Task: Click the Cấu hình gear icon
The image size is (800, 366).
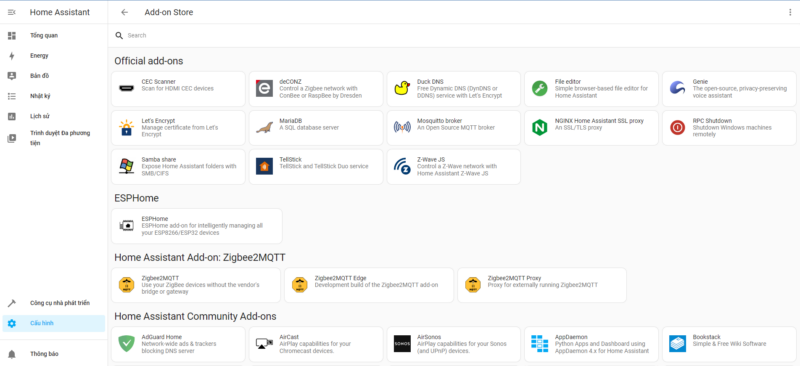Action: pos(12,323)
